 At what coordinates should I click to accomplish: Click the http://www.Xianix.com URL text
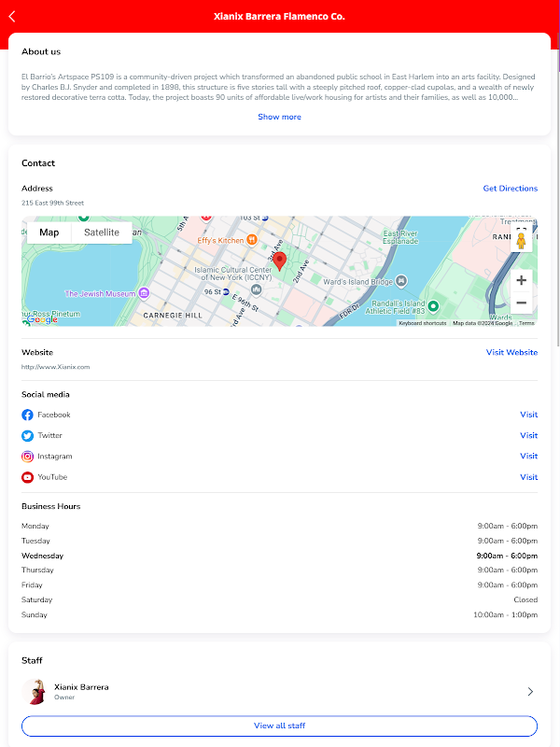coord(56,367)
